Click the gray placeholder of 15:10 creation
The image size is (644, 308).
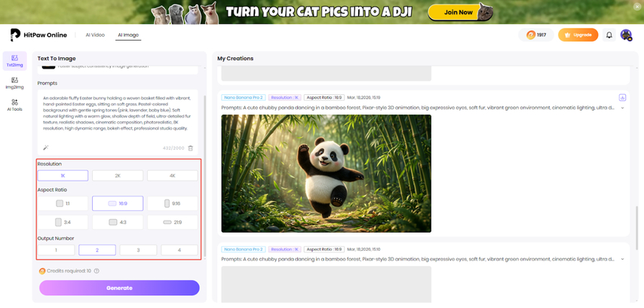[326, 285]
